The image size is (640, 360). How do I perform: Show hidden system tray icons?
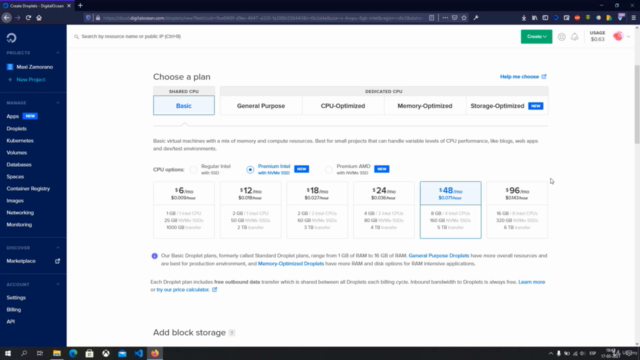(x=551, y=353)
